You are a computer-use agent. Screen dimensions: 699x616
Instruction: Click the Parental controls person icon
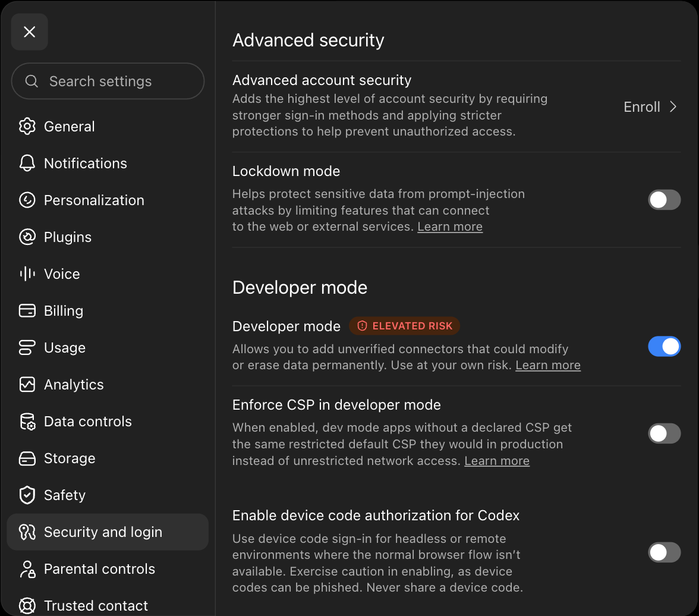(27, 568)
